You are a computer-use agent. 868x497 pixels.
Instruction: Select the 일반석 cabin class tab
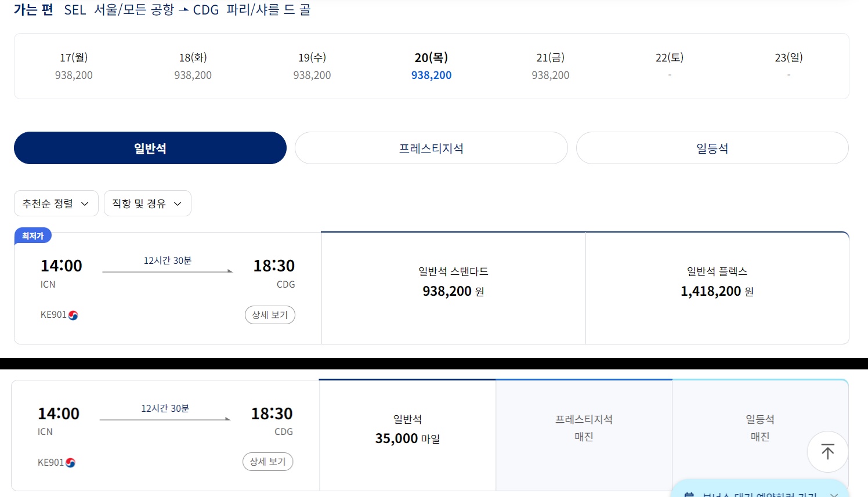(150, 148)
